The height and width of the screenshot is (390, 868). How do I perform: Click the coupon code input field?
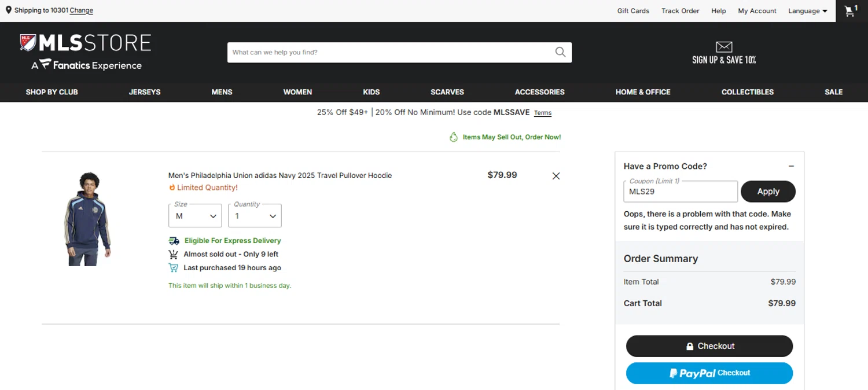[x=681, y=192]
